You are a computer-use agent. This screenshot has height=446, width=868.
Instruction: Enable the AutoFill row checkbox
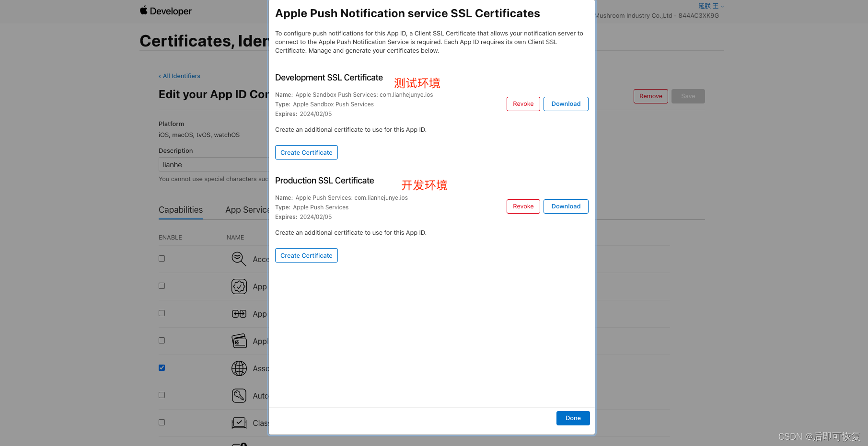point(162,395)
